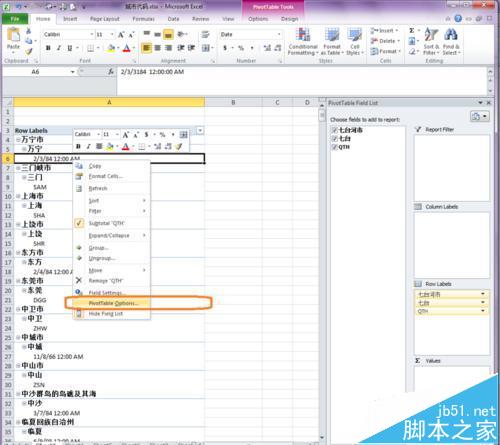
Task: Click the Format as Table icon
Action: pos(332,42)
